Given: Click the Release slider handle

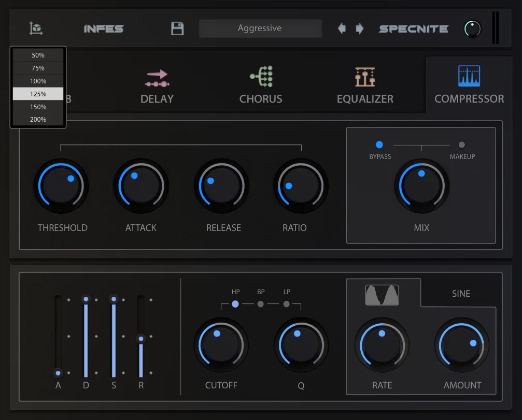Looking at the screenshot, I should tap(141, 339).
